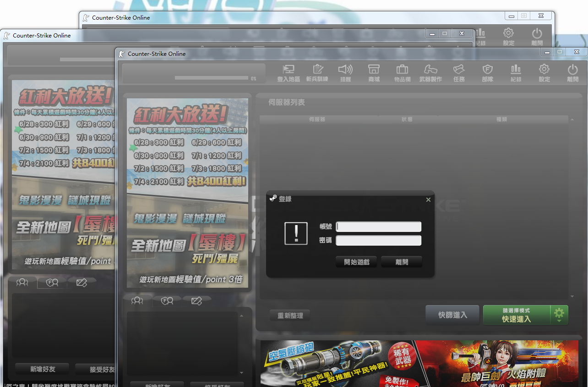588x387 pixels.
Task: Open 武器製作 weapon crafting
Action: click(x=430, y=73)
